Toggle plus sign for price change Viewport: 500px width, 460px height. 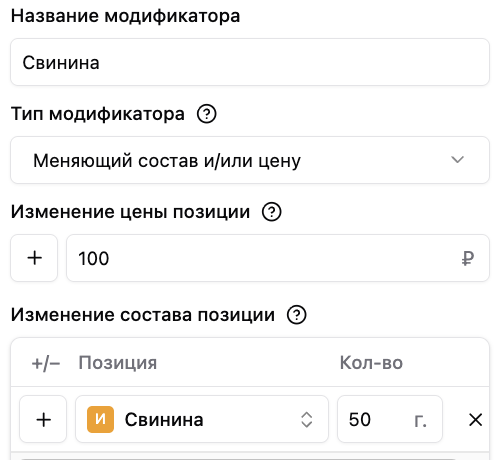pyautogui.click(x=34, y=258)
